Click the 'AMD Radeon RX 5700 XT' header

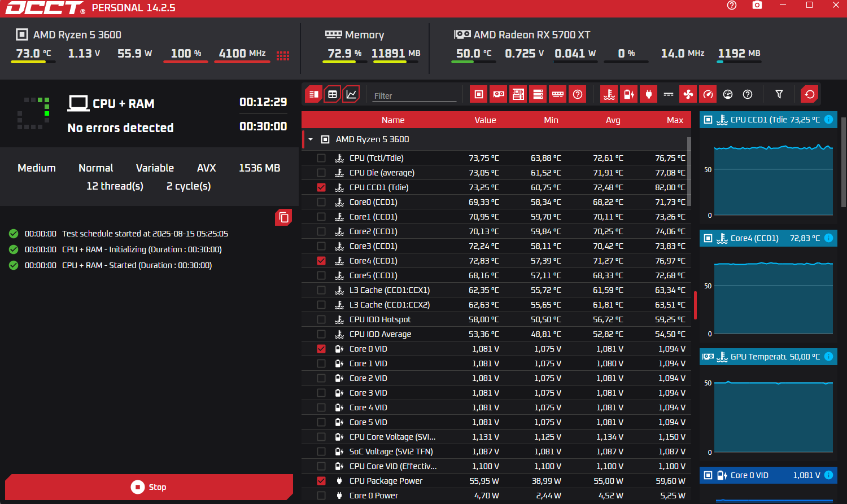pos(532,35)
